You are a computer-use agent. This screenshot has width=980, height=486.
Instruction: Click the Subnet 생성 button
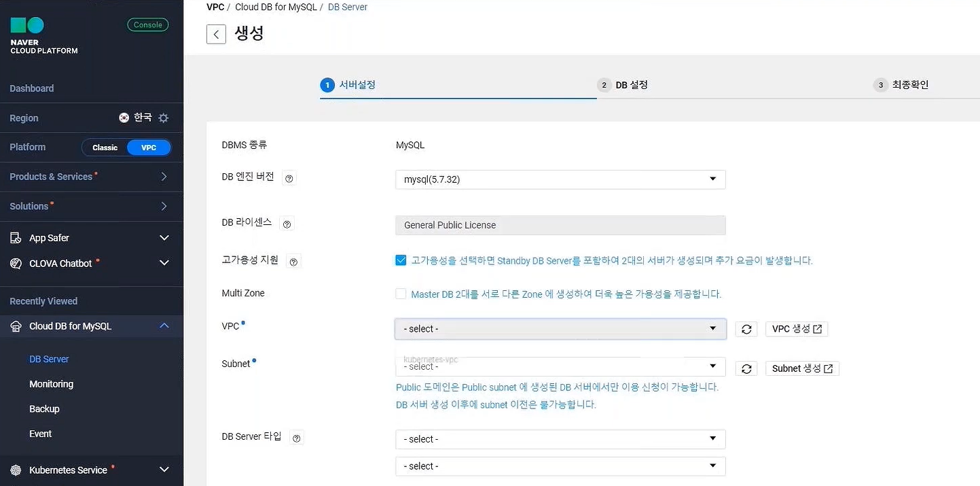pyautogui.click(x=803, y=368)
